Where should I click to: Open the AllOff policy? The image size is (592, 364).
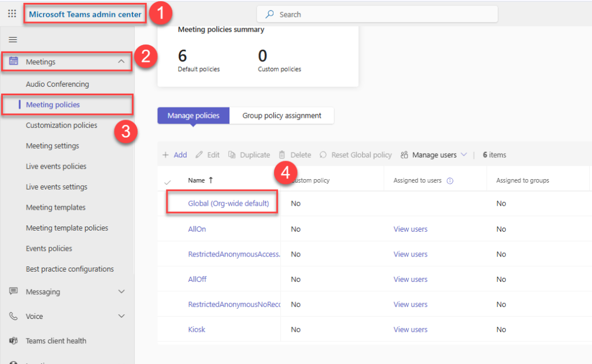pos(198,279)
